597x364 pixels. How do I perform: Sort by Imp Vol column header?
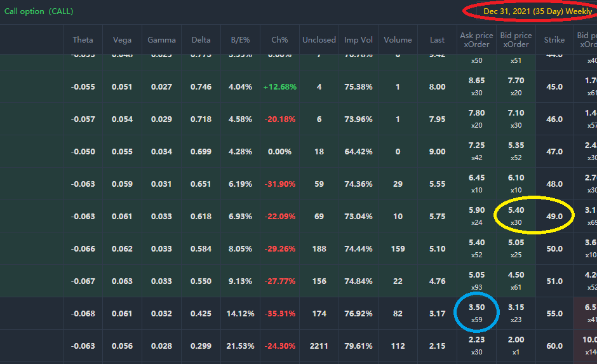pos(358,39)
